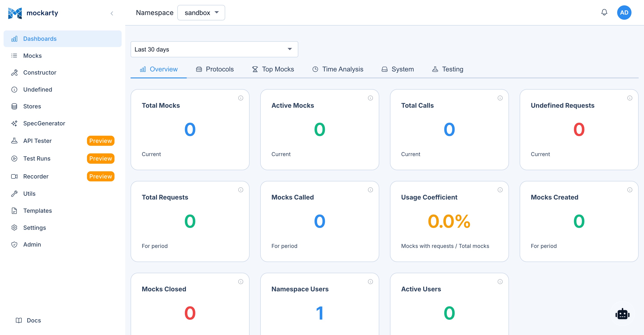Open the chatbot assistant robot icon
Viewport: 644px width, 335px height.
coord(623,314)
